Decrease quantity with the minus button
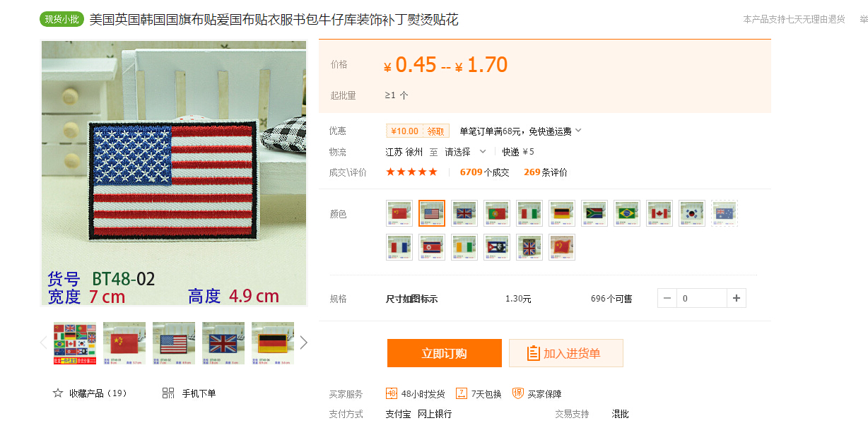Viewport: 868px width, 423px height. 667,298
